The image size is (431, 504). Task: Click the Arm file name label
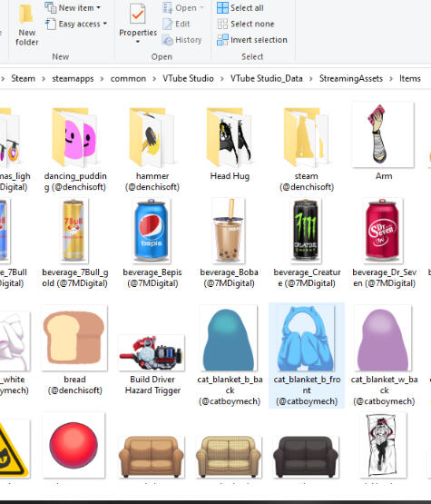(x=384, y=176)
